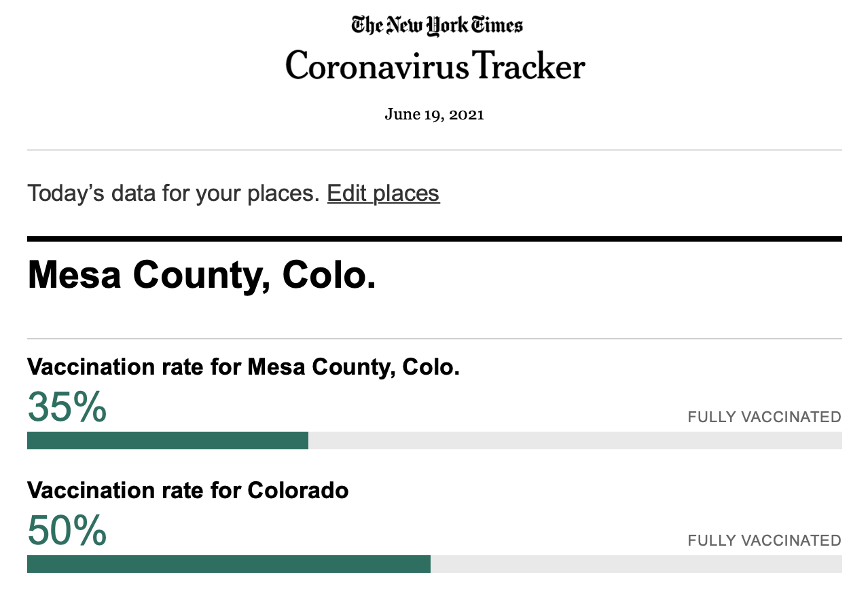The image size is (868, 600).
Task: Click the thick black divider above Mesa County
Action: coord(435,239)
